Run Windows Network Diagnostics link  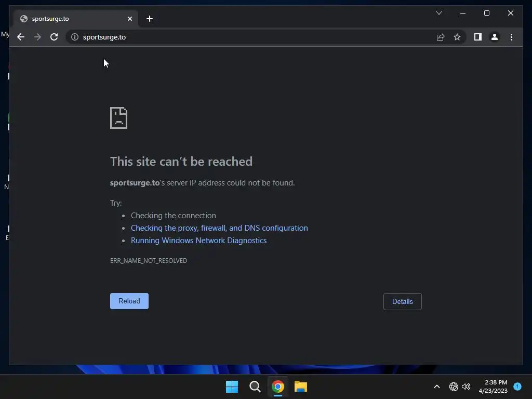[x=199, y=241]
